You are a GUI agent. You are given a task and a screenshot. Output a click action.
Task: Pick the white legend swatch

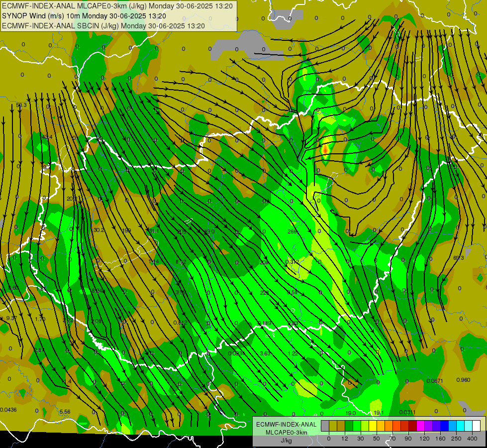(x=477, y=426)
